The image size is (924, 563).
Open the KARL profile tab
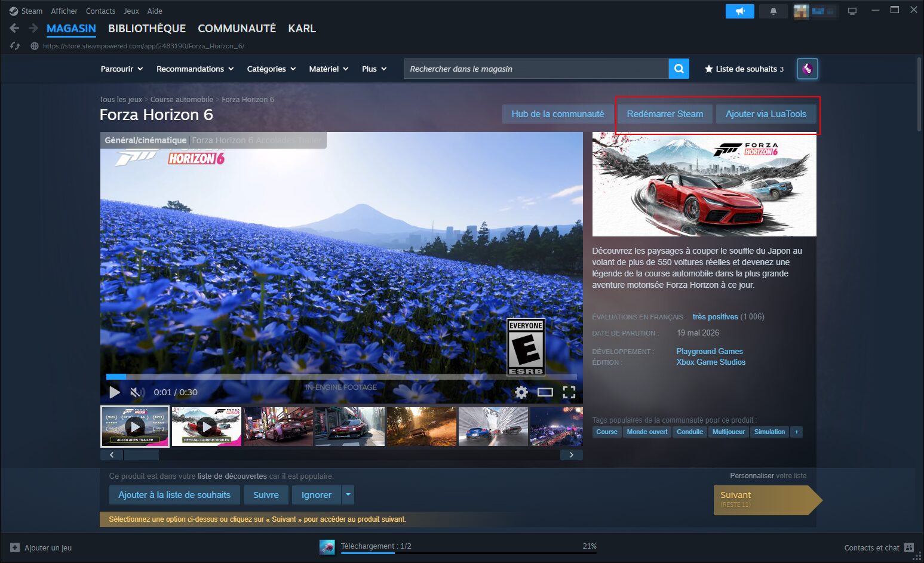[302, 29]
